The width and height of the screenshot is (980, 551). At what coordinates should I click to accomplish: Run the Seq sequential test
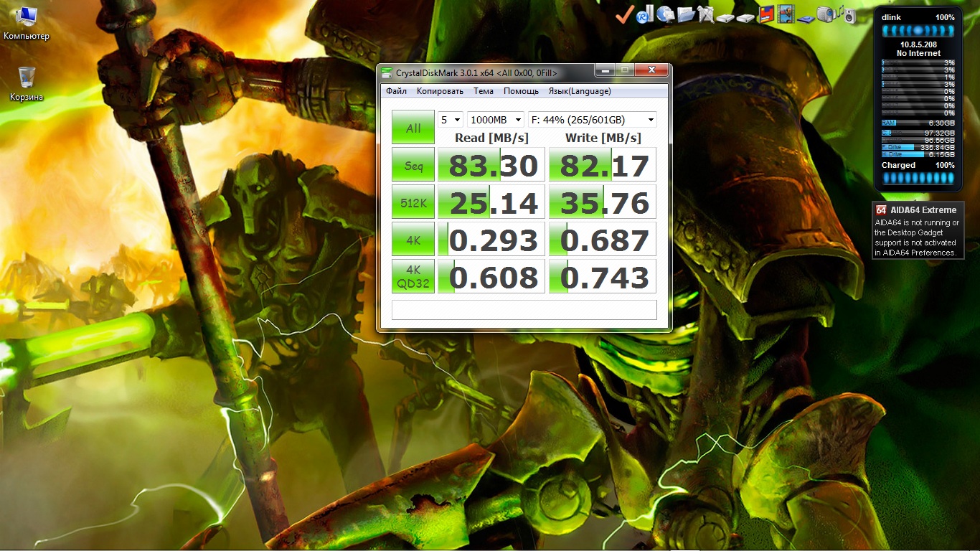[413, 164]
